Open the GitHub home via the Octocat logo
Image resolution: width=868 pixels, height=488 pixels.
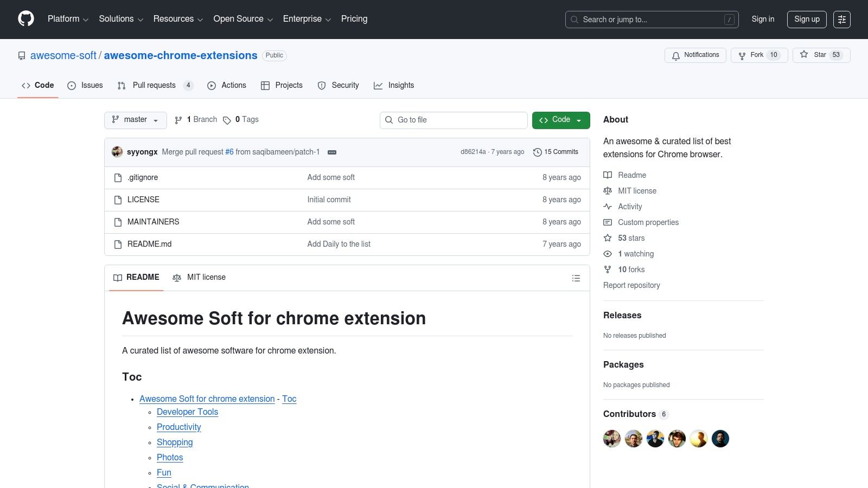(25, 19)
